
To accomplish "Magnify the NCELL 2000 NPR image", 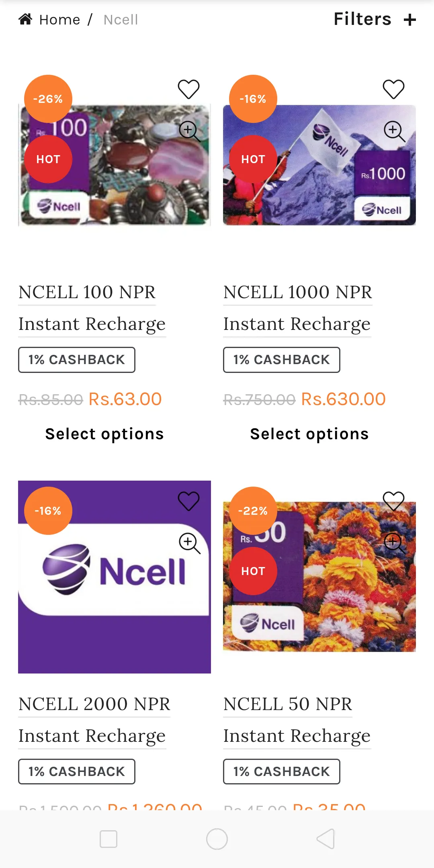I will click(189, 543).
